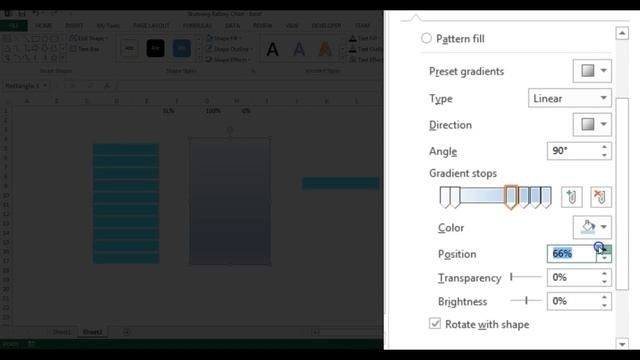
Task: Switch to the FORMULAS ribbon tab
Action: pos(198,25)
